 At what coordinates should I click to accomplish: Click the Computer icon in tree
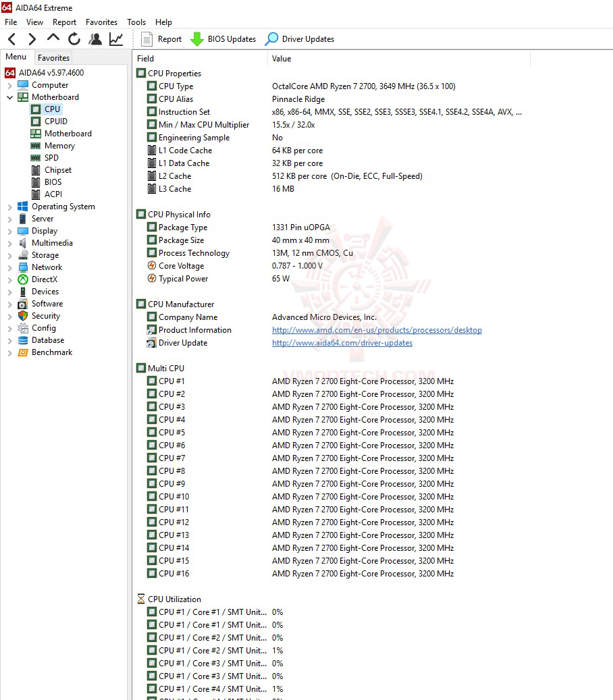coord(23,85)
